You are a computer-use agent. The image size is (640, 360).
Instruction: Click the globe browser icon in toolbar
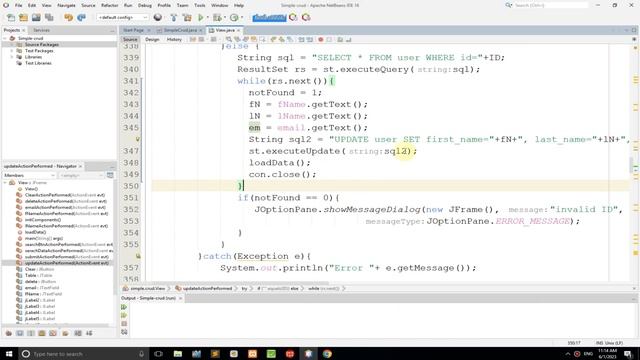tap(158, 18)
